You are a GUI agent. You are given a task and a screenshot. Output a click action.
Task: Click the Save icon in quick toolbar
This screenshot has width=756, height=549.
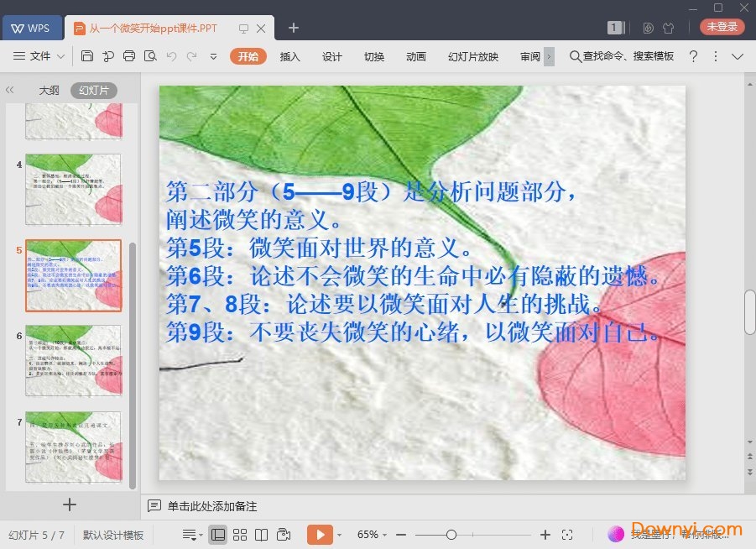tap(87, 56)
